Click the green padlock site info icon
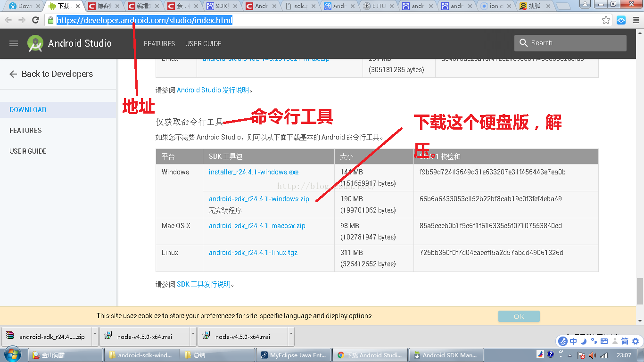 (x=50, y=20)
